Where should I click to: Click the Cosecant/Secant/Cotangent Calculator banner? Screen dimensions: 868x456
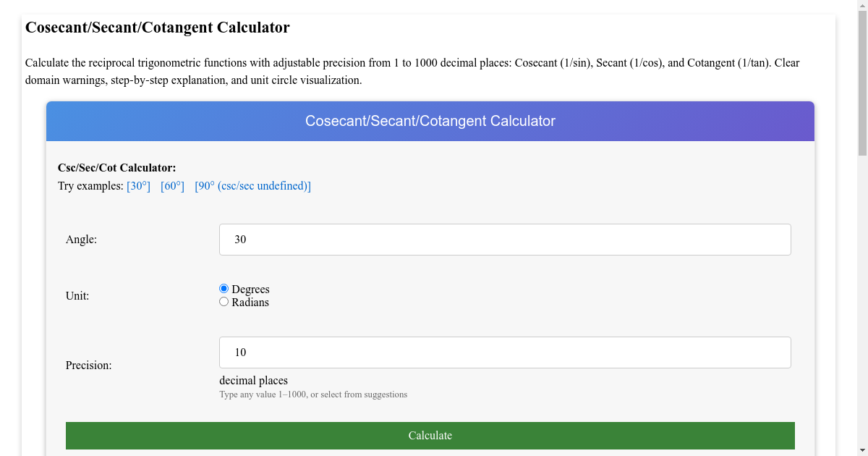430,121
